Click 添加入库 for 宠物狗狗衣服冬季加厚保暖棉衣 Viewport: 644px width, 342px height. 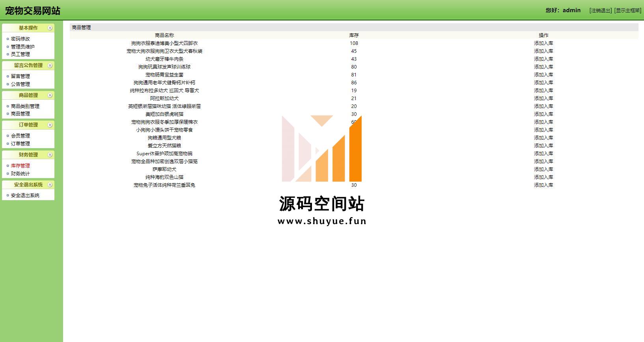point(543,122)
